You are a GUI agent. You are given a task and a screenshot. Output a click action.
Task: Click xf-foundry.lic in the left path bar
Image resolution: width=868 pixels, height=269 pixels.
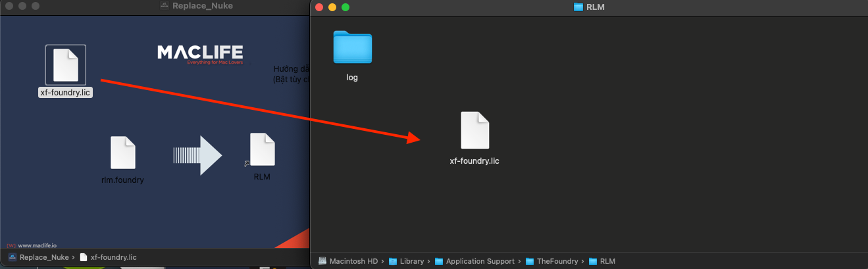(113, 257)
